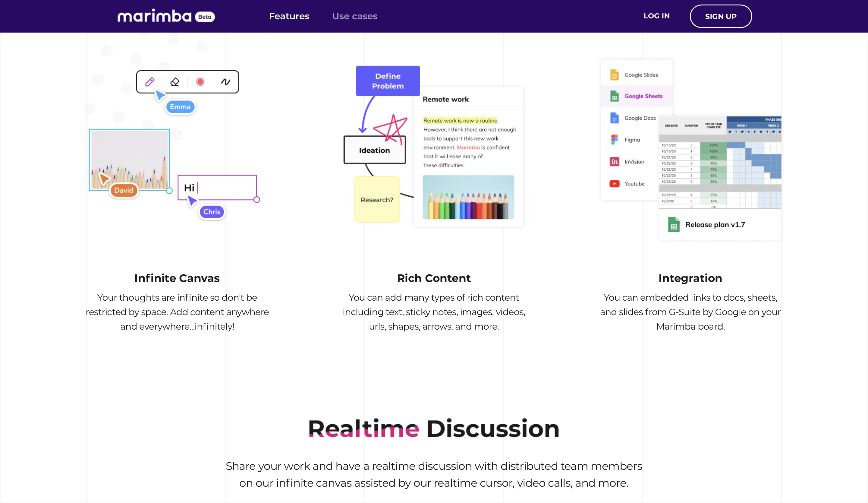868x503 pixels.
Task: Click the LOG IN link
Action: 656,16
